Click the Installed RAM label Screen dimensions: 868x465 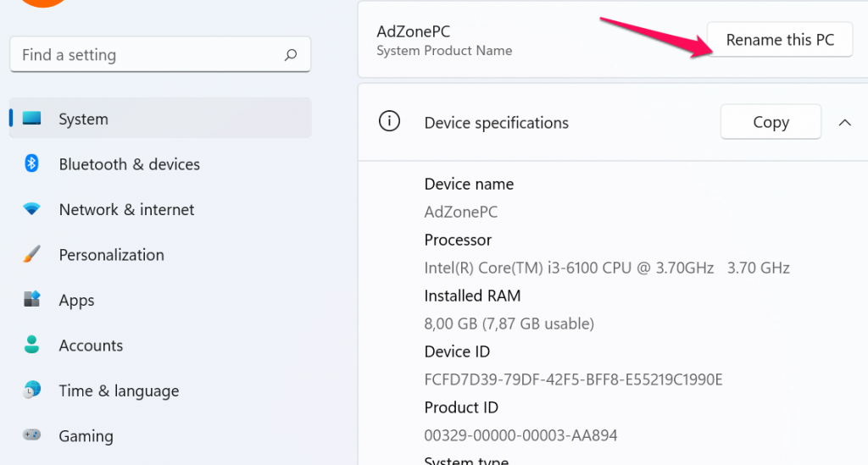(472, 296)
